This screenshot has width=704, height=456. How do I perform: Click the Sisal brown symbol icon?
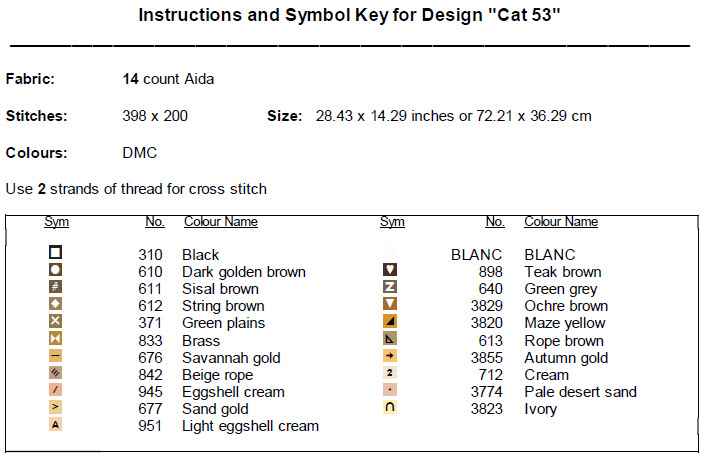point(56,288)
